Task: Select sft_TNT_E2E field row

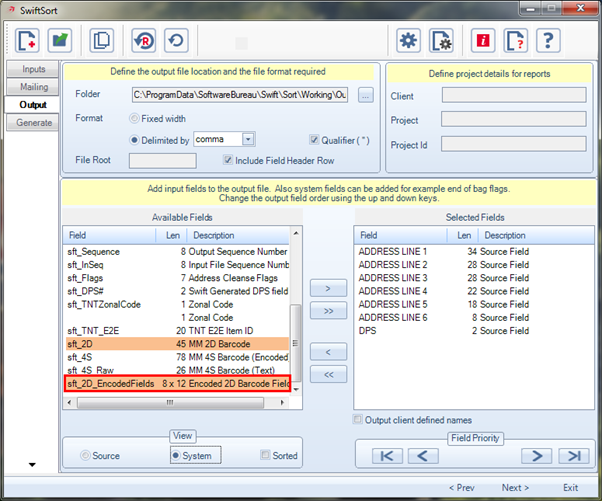Action: pos(177,331)
